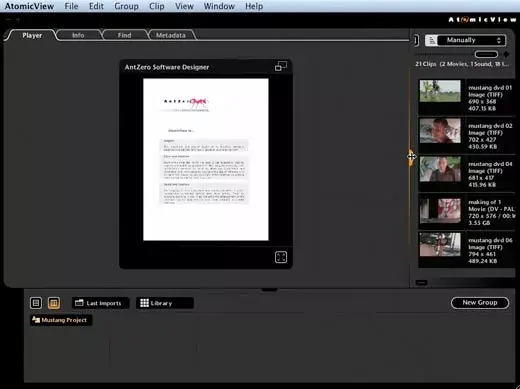The width and height of the screenshot is (520, 389).
Task: Click the list sort icon beside Manually
Action: point(431,40)
